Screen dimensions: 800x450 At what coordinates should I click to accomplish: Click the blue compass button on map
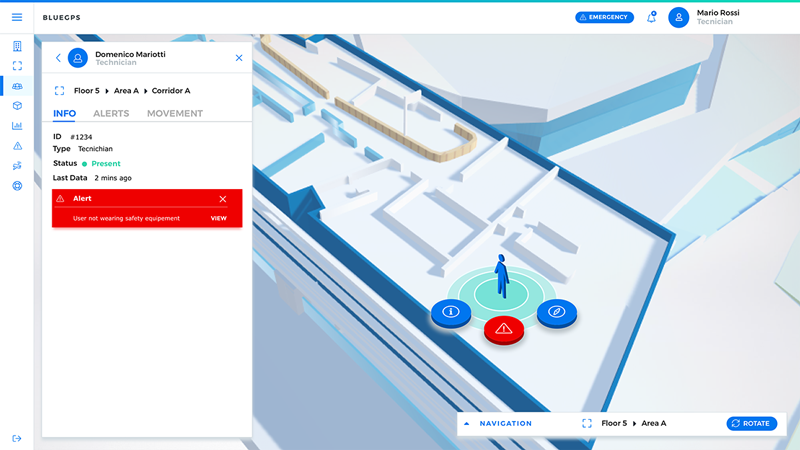[x=557, y=312]
